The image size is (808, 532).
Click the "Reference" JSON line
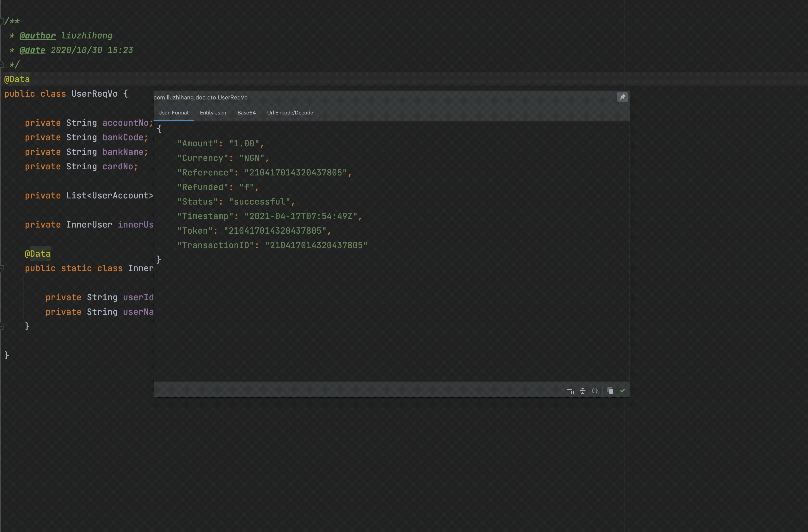pyautogui.click(x=265, y=173)
